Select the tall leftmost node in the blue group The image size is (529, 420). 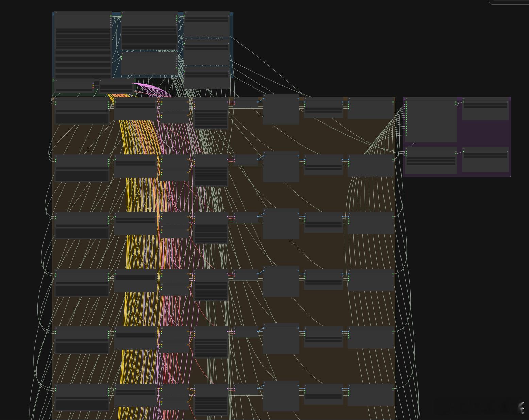pos(83,44)
